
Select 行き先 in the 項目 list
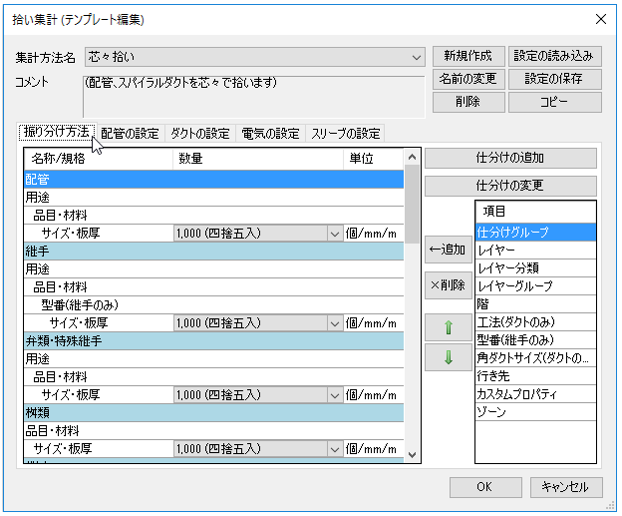536,376
